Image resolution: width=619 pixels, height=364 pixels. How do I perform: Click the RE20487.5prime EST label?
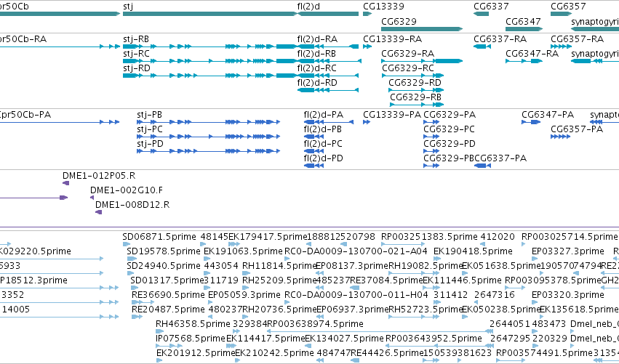click(168, 310)
